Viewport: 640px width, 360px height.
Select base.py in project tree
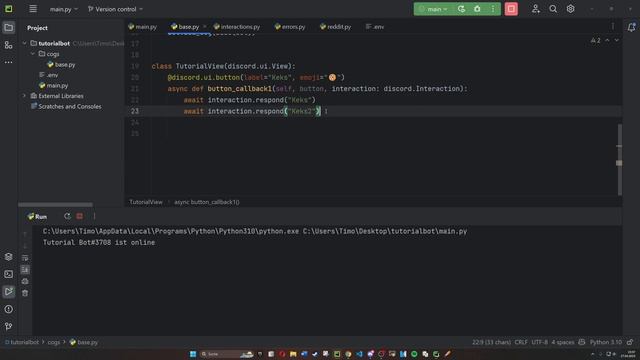point(61,64)
